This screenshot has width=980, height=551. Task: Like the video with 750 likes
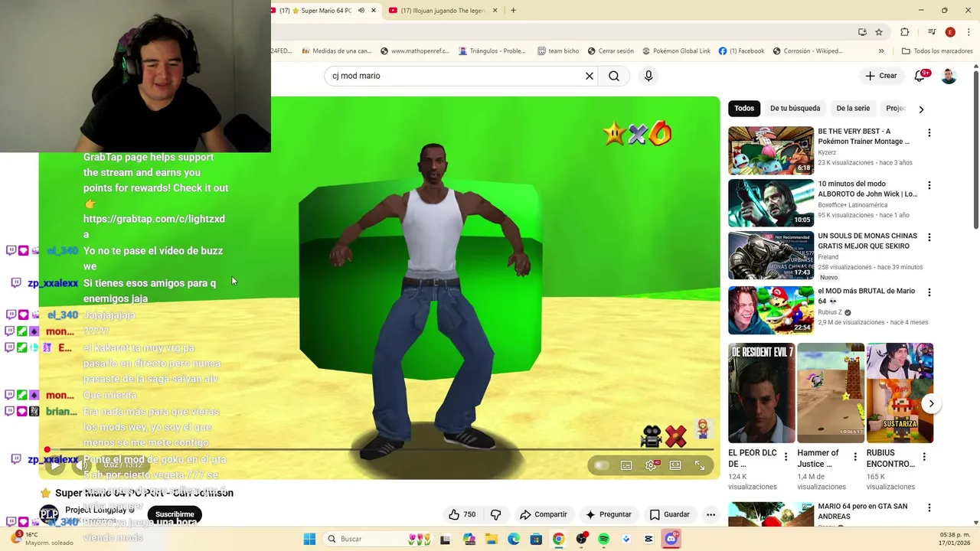[462, 514]
